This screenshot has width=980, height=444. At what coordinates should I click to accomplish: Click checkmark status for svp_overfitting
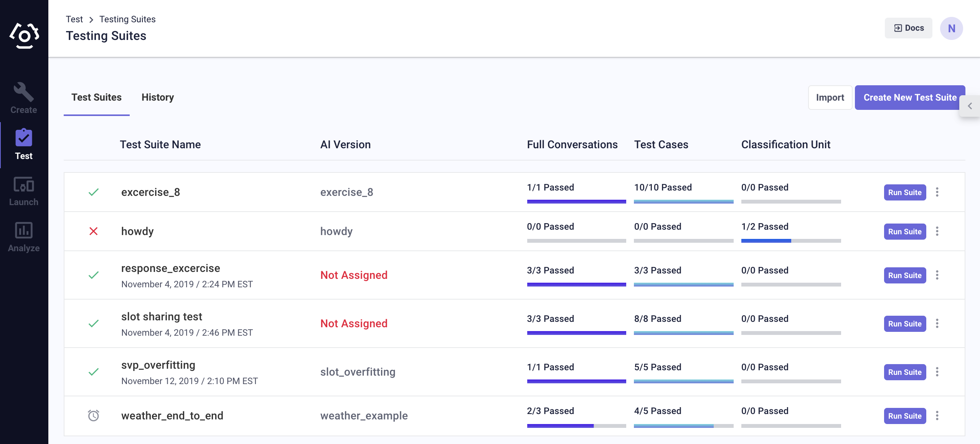[94, 372]
